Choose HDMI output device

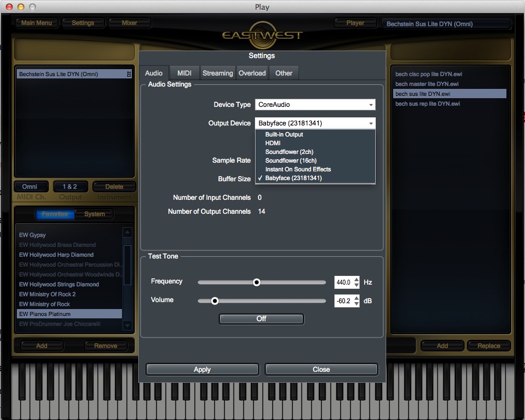[x=315, y=143]
